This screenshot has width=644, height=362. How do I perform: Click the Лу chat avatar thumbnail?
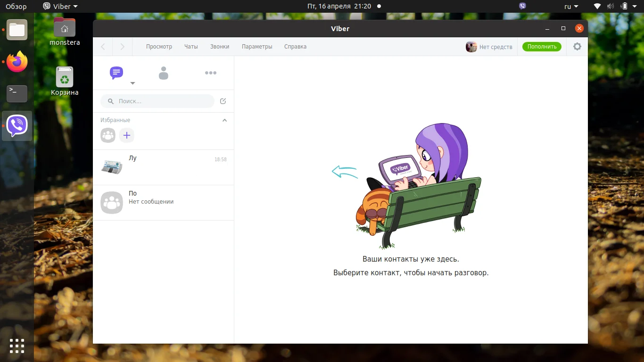point(112,166)
